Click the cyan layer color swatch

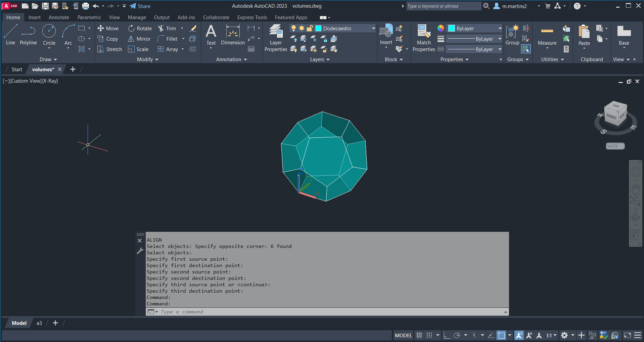pos(319,29)
